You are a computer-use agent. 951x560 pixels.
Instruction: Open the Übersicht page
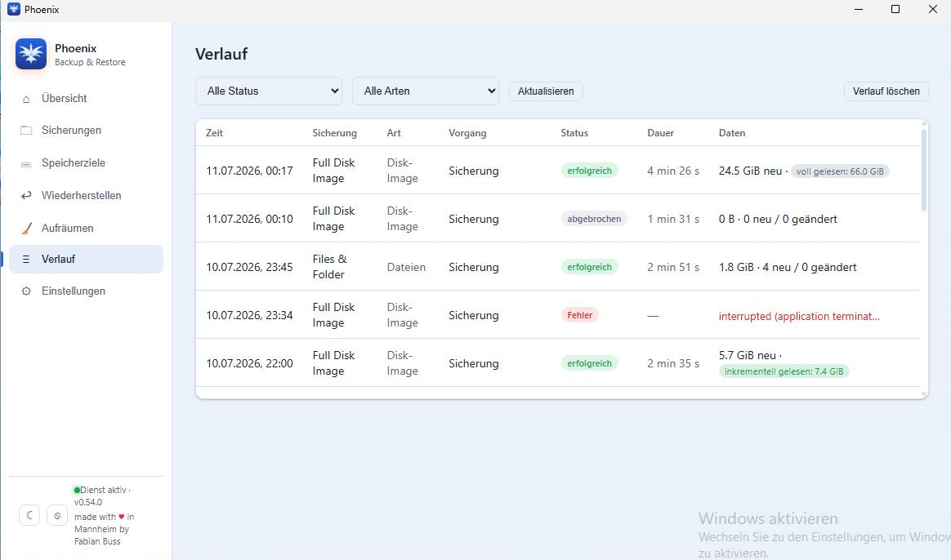(x=86, y=99)
